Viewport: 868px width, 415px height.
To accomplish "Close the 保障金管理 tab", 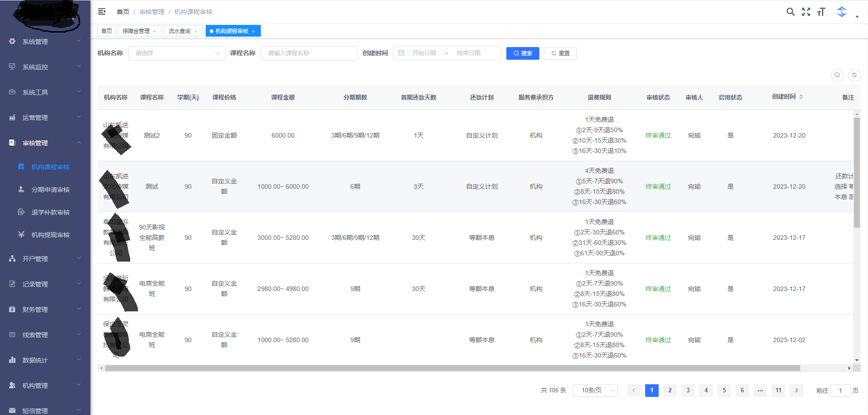I will click(x=155, y=31).
